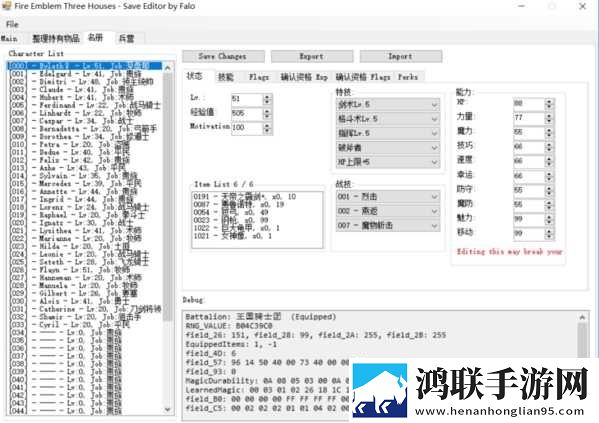Click the 幸运 stat spinner
Image resolution: width=599 pixels, height=423 pixels.
pos(549,176)
